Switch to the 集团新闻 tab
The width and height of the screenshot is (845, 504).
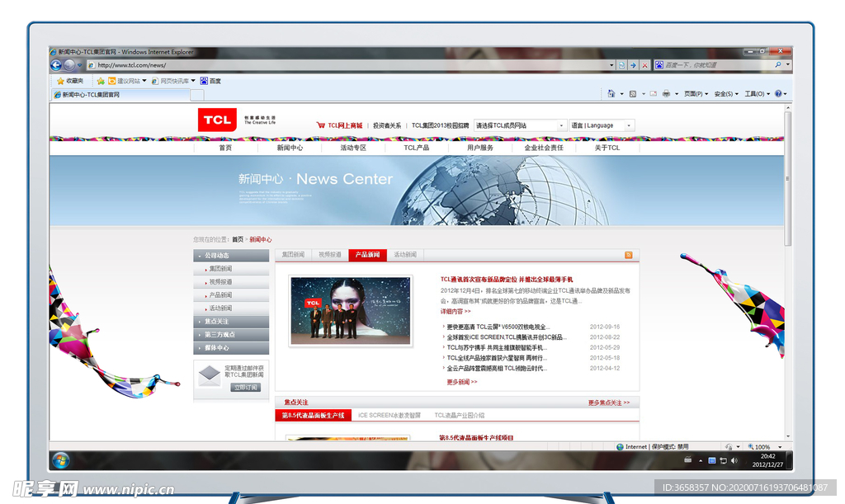293,255
